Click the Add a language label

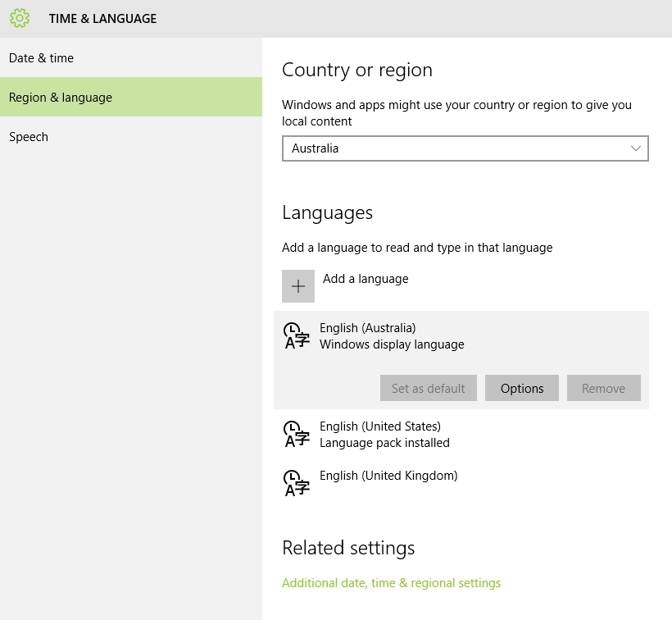pyautogui.click(x=366, y=279)
